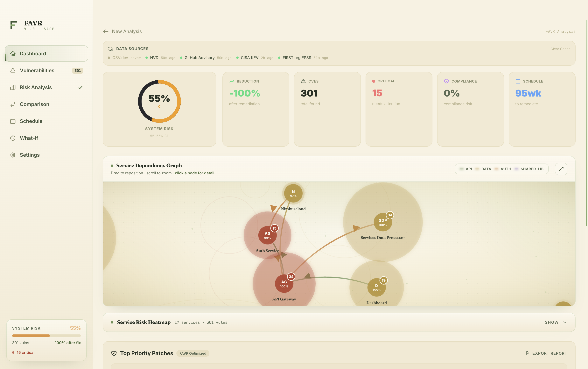Image resolution: width=588 pixels, height=369 pixels.
Task: Click the data sources refresh icon
Action: tap(110, 49)
